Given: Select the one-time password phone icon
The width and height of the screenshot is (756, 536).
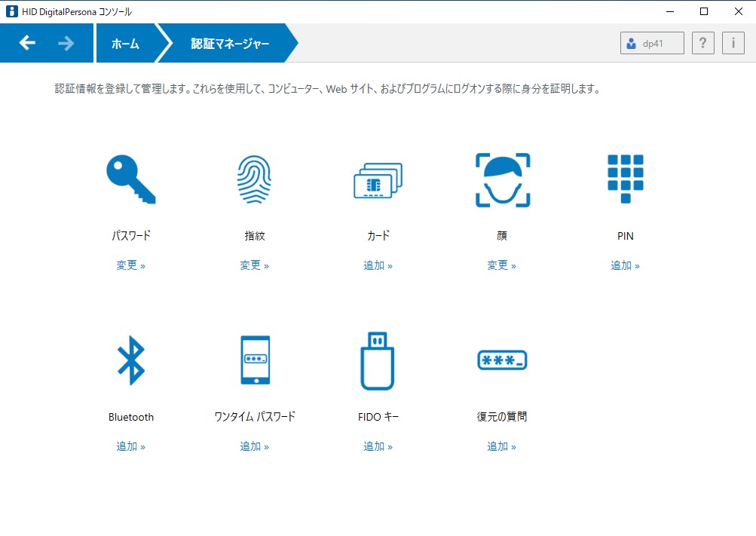Looking at the screenshot, I should coord(255,360).
